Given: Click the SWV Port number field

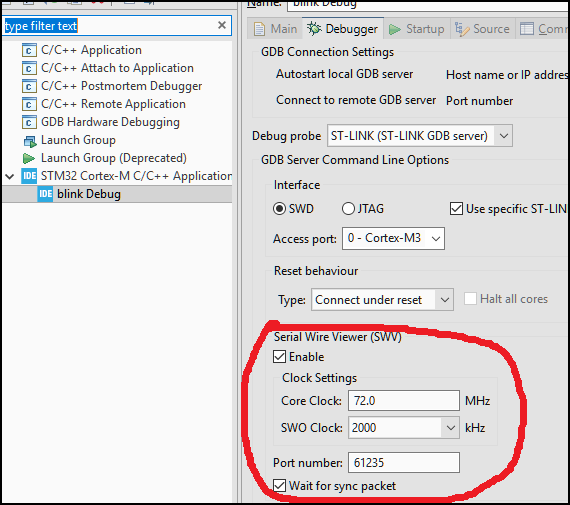Looking at the screenshot, I should click(404, 462).
